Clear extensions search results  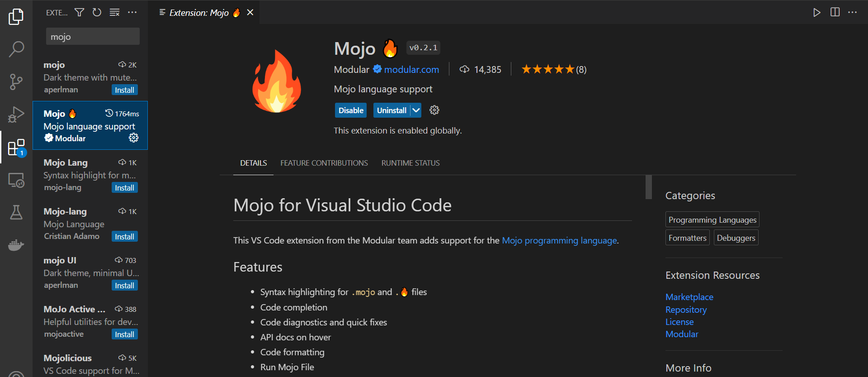pos(115,12)
